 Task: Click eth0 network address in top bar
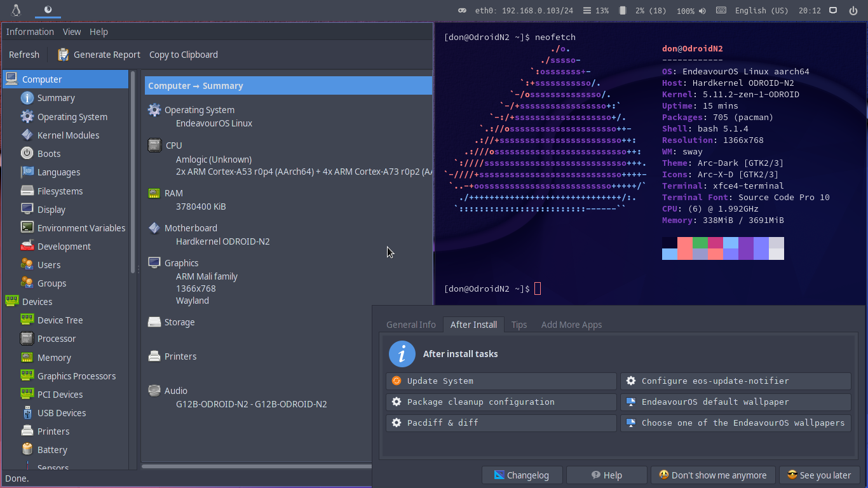pyautogui.click(x=524, y=11)
